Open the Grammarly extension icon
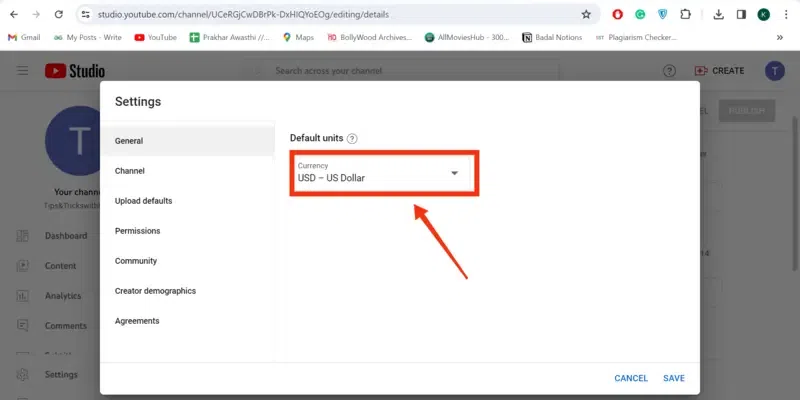The width and height of the screenshot is (800, 400). [x=640, y=14]
